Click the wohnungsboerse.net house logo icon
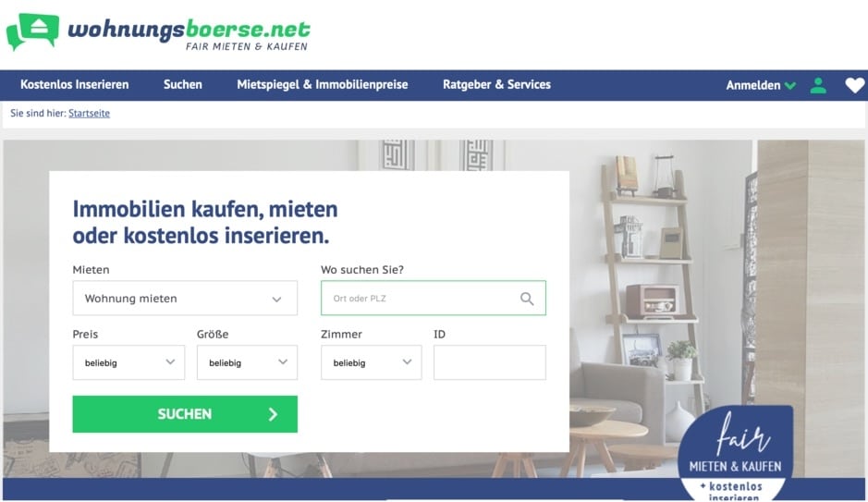Viewport: 868px width, 502px height. click(x=32, y=31)
